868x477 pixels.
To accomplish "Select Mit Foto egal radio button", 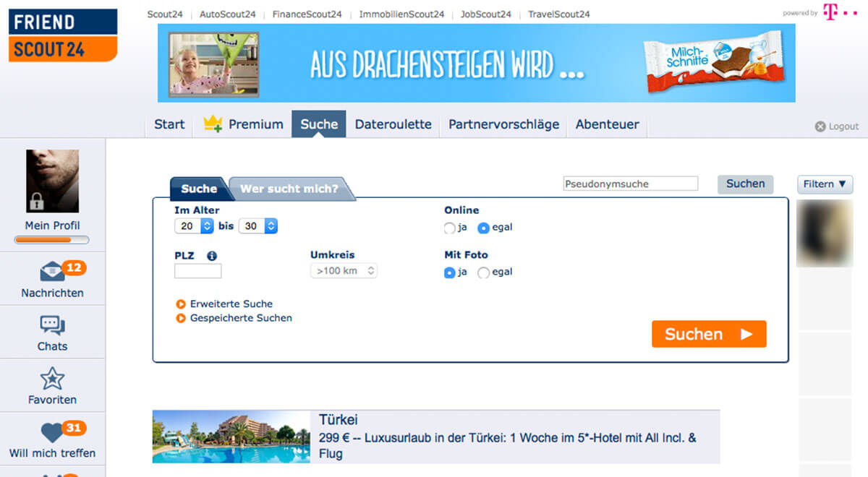I will click(484, 272).
